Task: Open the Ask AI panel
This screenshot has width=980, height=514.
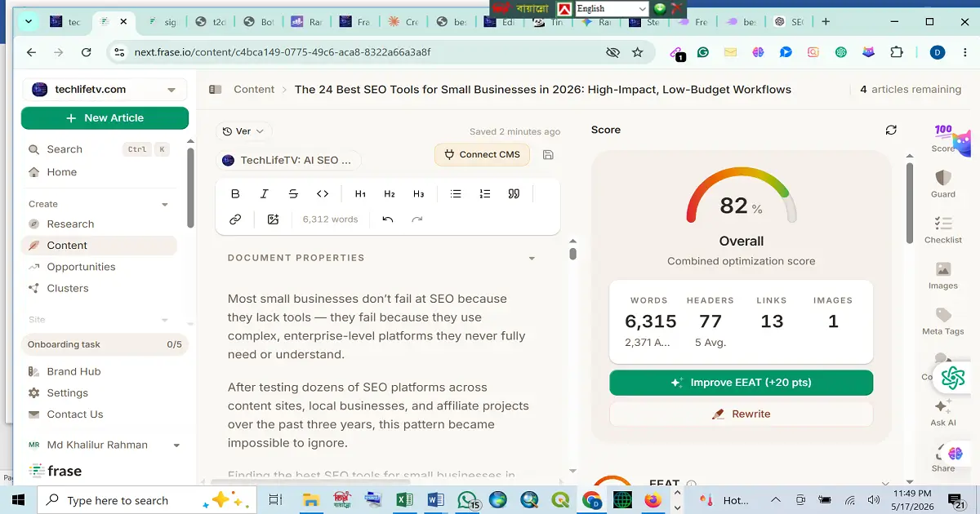Action: pyautogui.click(x=943, y=413)
